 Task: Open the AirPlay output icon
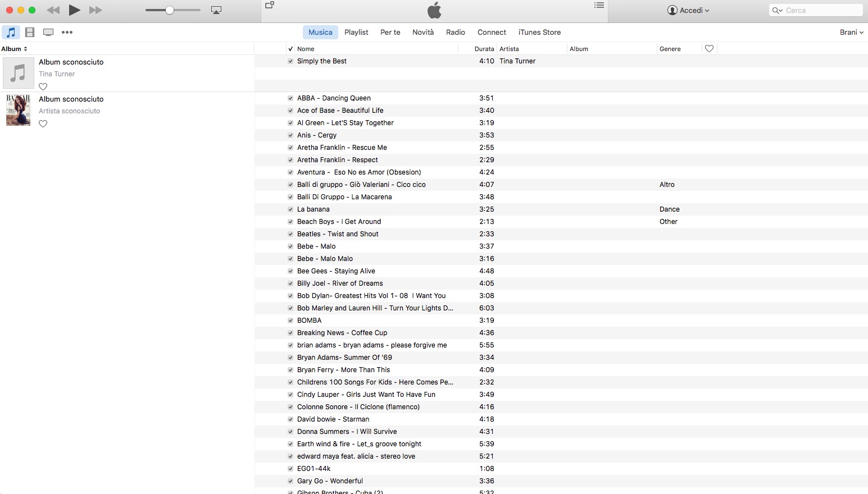[216, 10]
